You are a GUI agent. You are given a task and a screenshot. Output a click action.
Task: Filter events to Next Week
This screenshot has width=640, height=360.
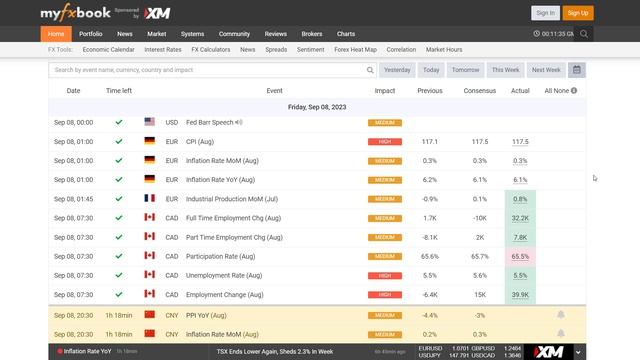(x=546, y=70)
